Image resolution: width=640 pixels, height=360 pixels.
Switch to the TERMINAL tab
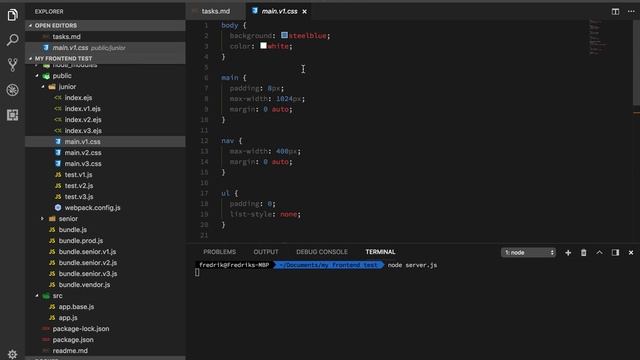point(380,252)
